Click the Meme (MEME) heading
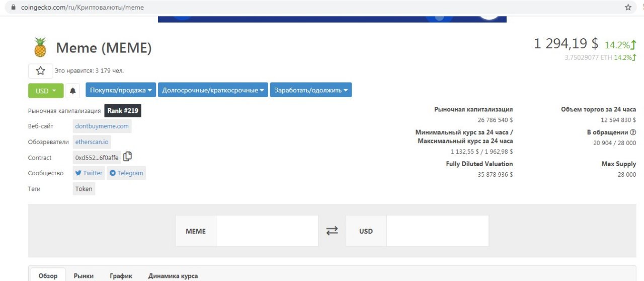This screenshot has width=644, height=281. pos(104,48)
